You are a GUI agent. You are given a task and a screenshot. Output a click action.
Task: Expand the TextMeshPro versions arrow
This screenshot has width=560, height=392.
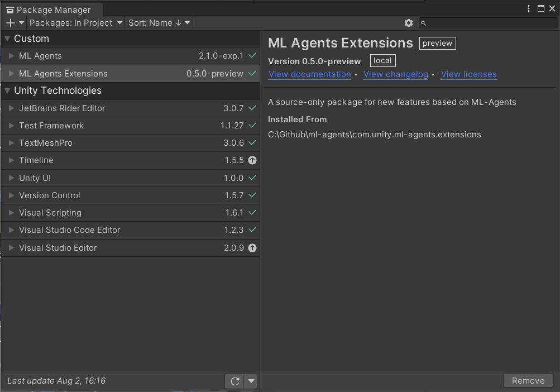click(11, 143)
